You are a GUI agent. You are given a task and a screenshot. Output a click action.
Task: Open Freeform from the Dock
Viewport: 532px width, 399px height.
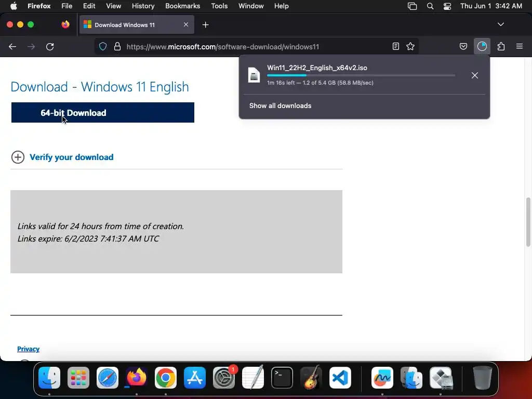[382, 378]
